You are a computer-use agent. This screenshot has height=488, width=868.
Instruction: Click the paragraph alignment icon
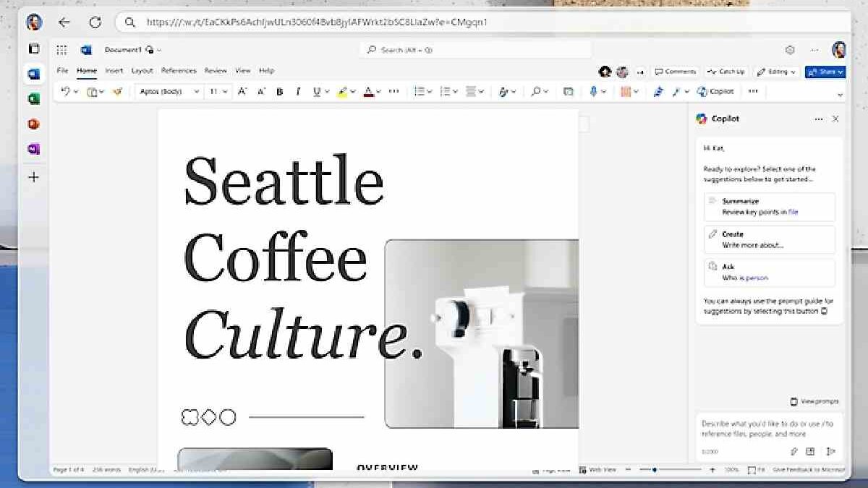click(471, 92)
